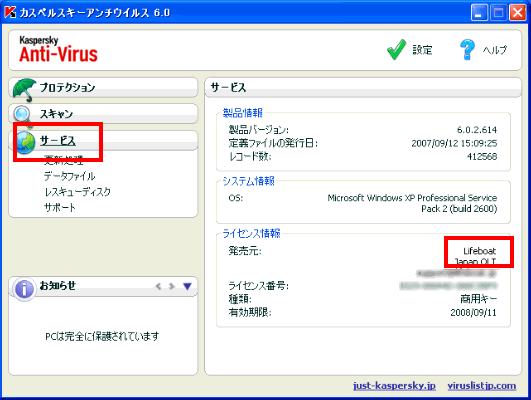The image size is (531, 400).
Task: Open the just-kaspersky.jp link
Action: [x=394, y=386]
